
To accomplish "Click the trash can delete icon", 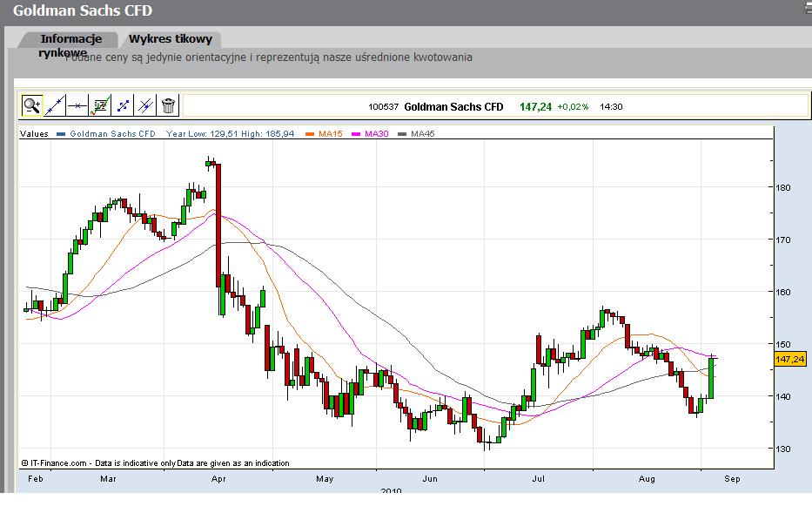I will tap(168, 105).
